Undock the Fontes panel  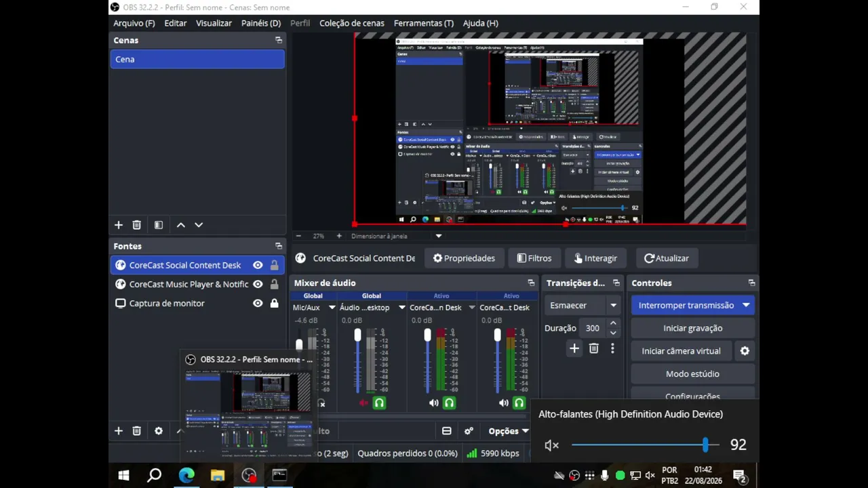pos(279,246)
